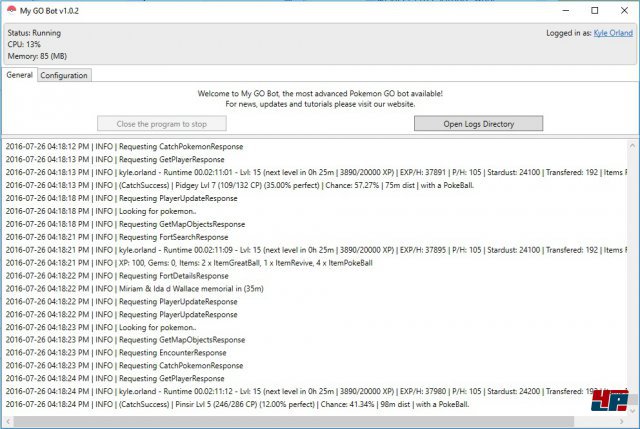Click the Welcome to My GO Bot message
This screenshot has height=429, width=640.
tap(320, 93)
